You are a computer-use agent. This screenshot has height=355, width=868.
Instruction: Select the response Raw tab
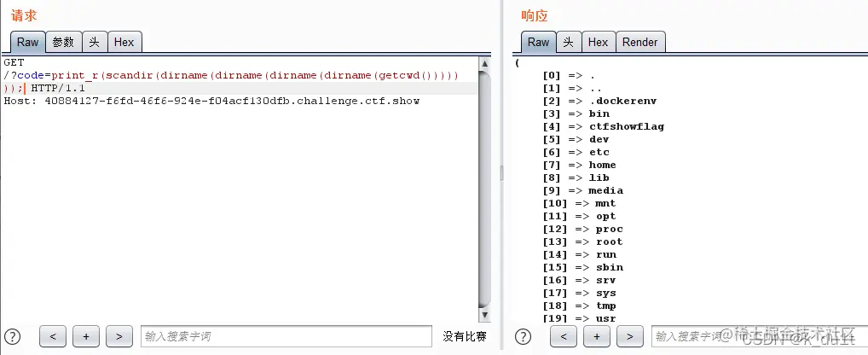pos(538,42)
